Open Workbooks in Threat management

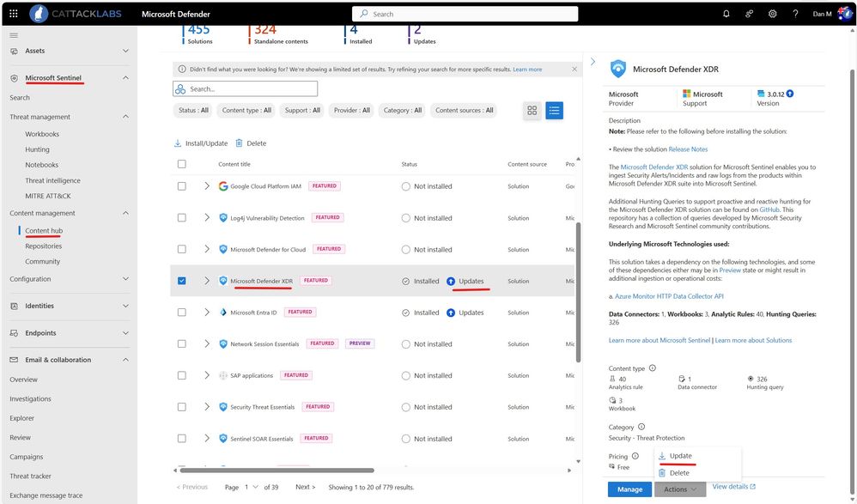click(x=42, y=134)
